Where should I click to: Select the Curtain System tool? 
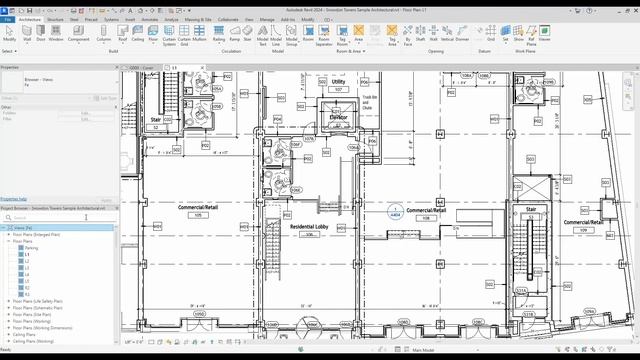[x=169, y=36]
